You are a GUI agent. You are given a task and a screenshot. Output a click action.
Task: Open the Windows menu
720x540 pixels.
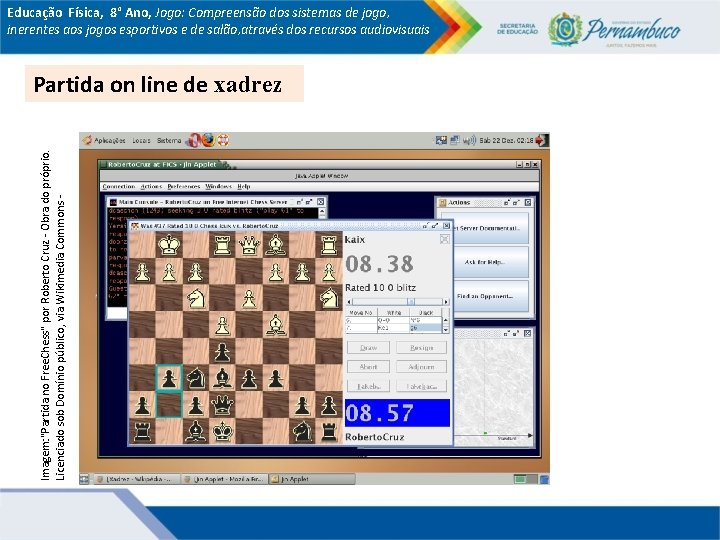pyautogui.click(x=219, y=186)
